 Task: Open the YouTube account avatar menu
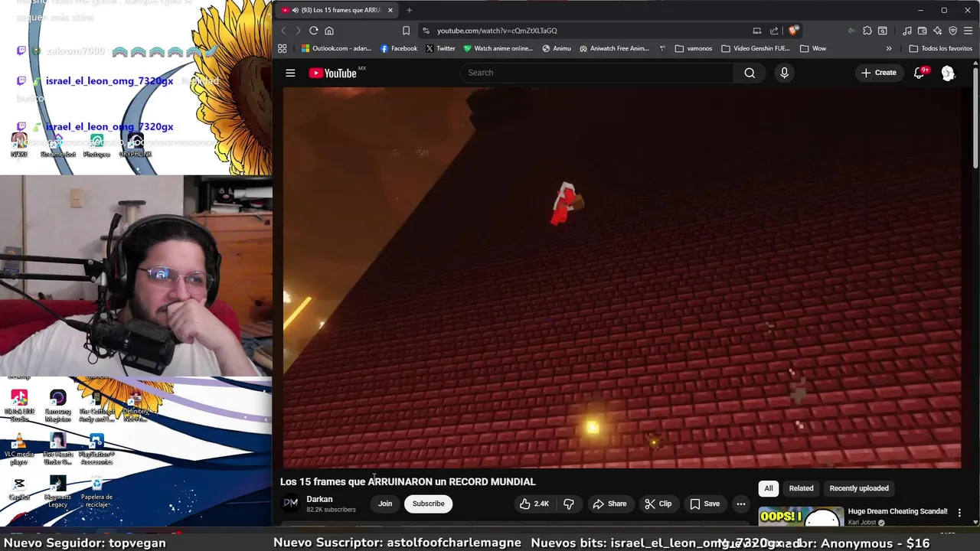[948, 73]
